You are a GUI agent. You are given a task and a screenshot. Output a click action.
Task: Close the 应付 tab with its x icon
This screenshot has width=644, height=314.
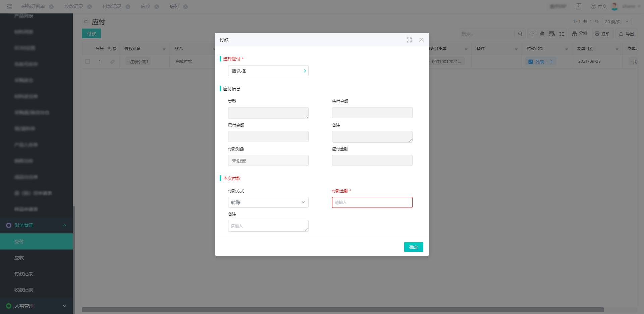(185, 7)
